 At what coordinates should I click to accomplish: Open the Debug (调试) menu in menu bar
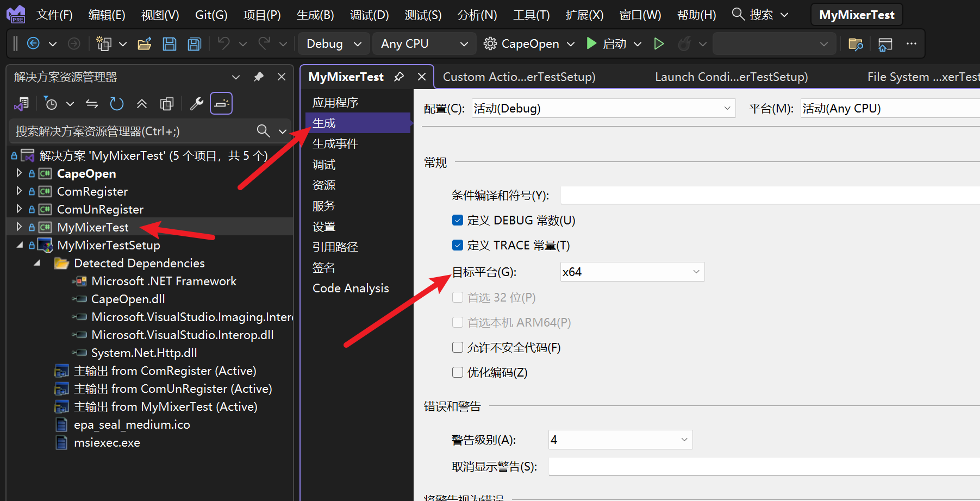[369, 15]
